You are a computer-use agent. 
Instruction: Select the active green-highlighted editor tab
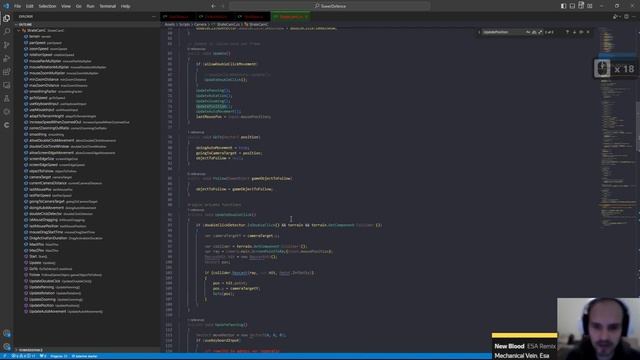point(291,17)
